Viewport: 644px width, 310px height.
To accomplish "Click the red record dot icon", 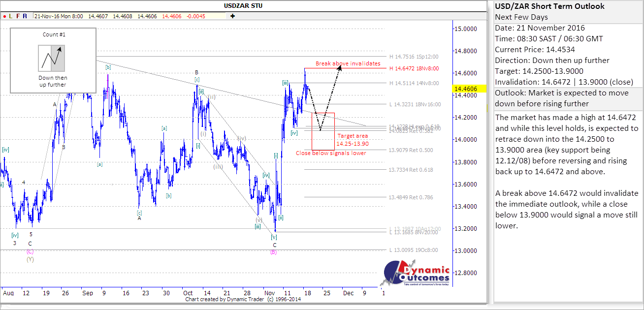I will [4, 16].
